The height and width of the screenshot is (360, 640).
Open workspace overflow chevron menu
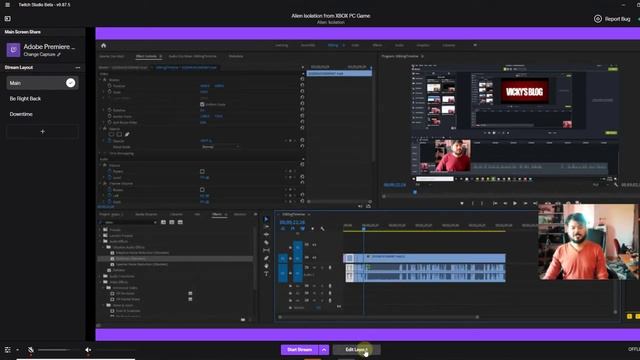[475, 45]
